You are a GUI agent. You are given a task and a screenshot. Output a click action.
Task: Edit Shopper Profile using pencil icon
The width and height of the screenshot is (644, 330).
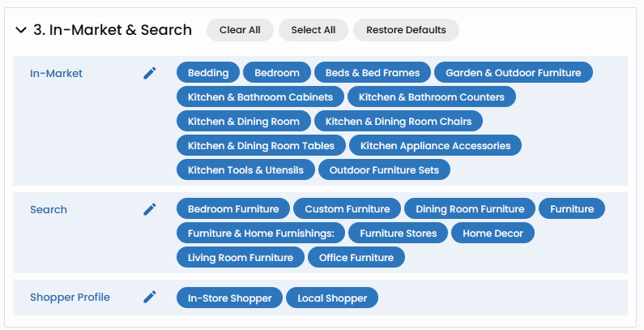pos(149,297)
